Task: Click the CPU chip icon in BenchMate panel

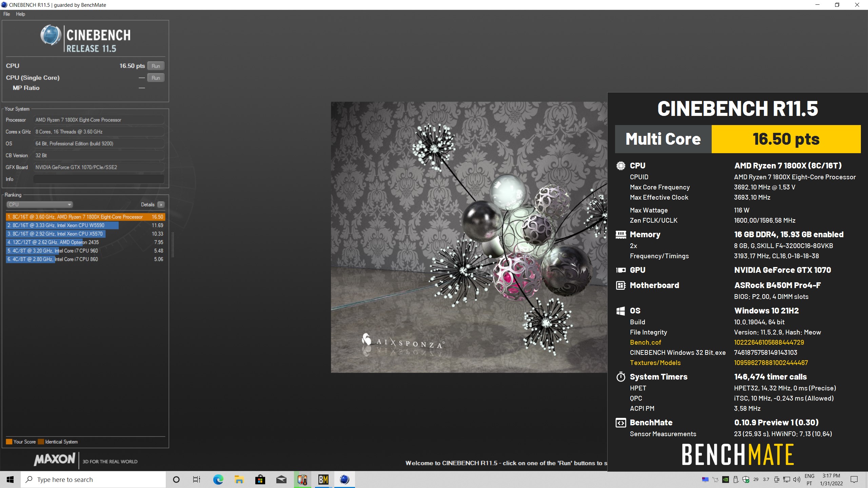Action: [620, 166]
